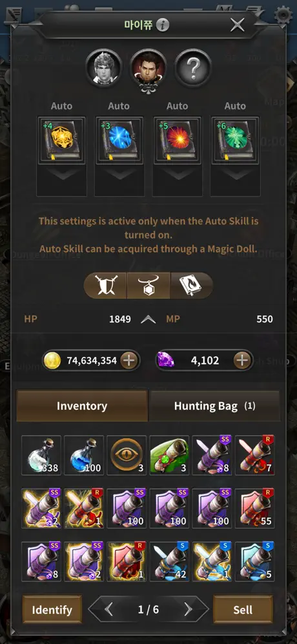297x644 pixels.
Task: Select the empty question mark character slot
Action: coord(193,67)
